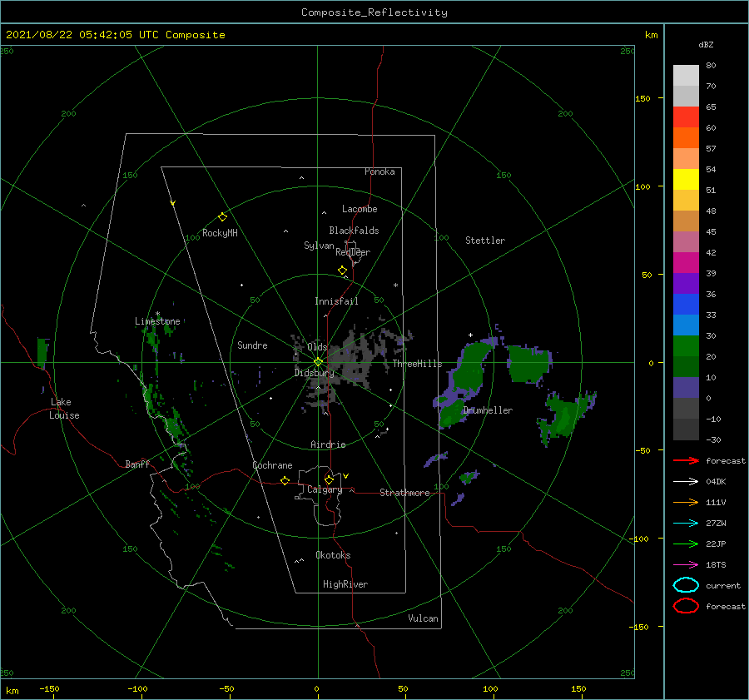This screenshot has height=700, width=749.
Task: Click the Innisfail town label
Action: click(336, 301)
